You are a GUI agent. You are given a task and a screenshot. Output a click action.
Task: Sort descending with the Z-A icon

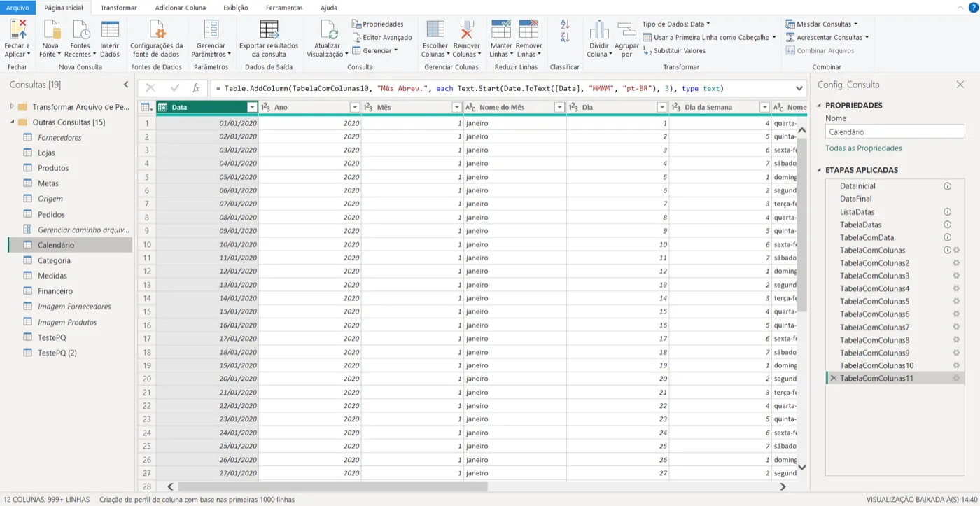pyautogui.click(x=565, y=38)
